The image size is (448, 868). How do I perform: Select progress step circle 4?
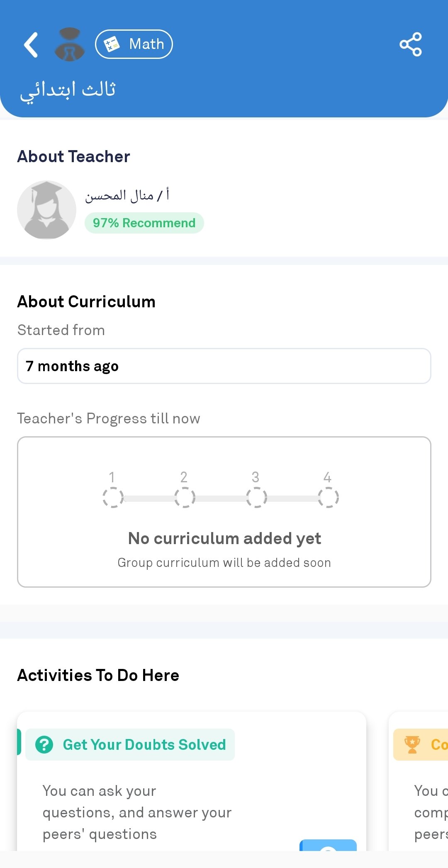pos(328,497)
